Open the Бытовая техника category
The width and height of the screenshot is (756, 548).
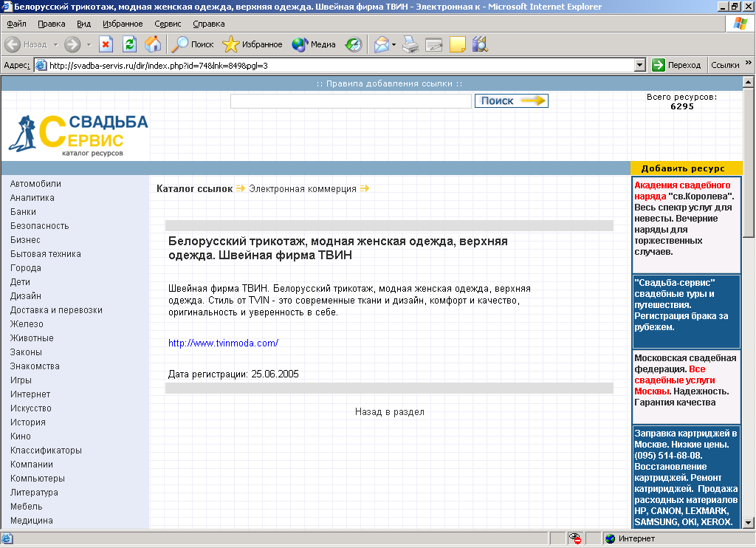click(x=46, y=254)
